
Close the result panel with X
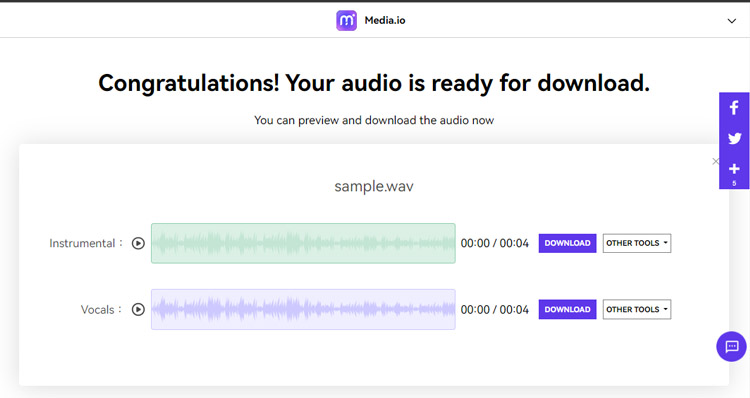[716, 161]
